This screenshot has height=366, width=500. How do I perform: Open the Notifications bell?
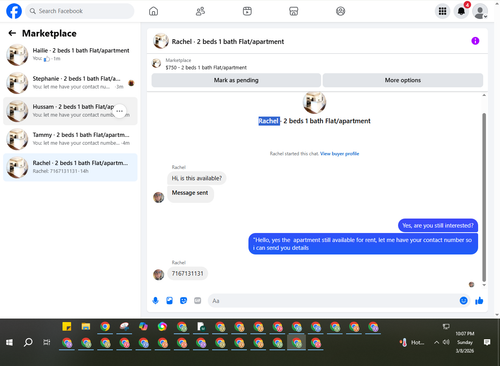tap(461, 11)
